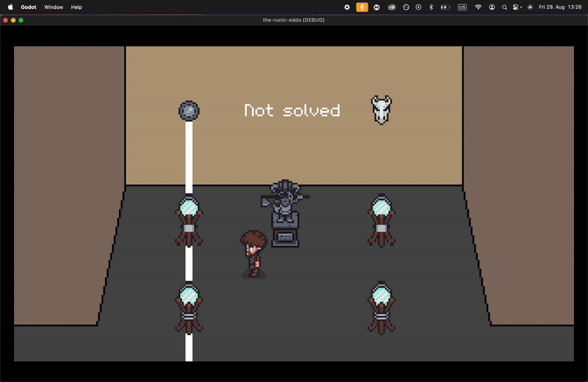Select the lower-right mirror stand

[381, 308]
